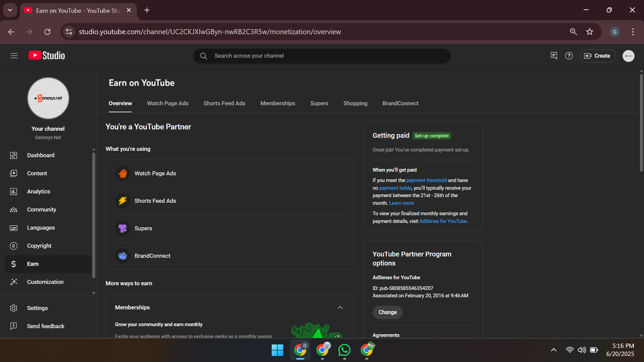Open the payment holds link
This screenshot has height=362, width=644.
[395, 188]
